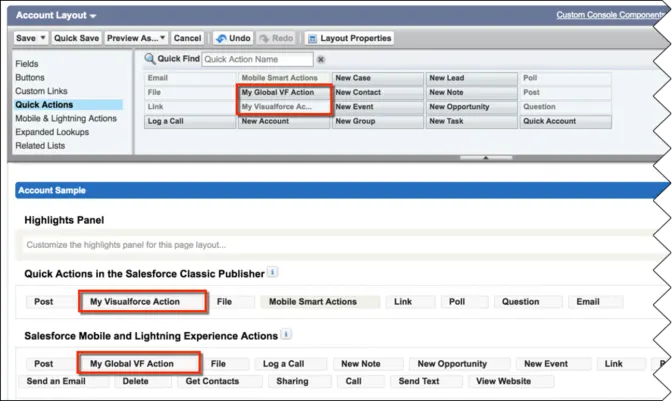
Task: Select My Global VF Action in Lightning Actions
Action: pyautogui.click(x=139, y=364)
